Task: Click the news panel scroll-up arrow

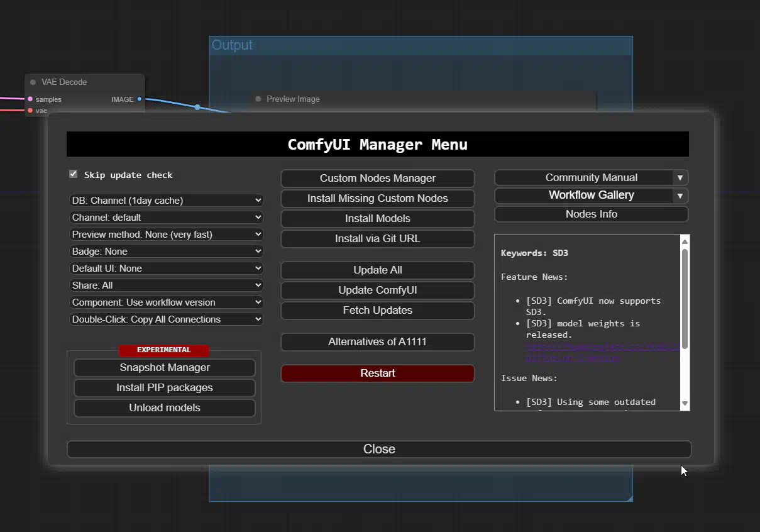Action: click(685, 241)
